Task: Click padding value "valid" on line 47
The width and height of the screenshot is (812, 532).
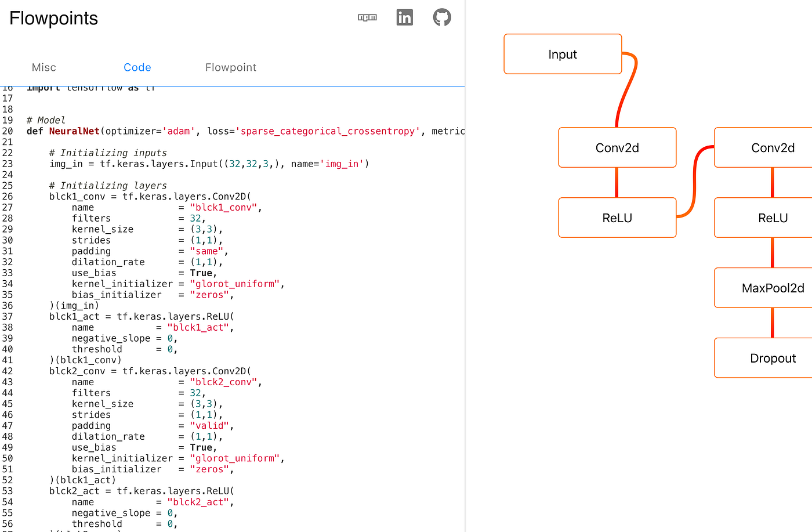Action: click(209, 426)
